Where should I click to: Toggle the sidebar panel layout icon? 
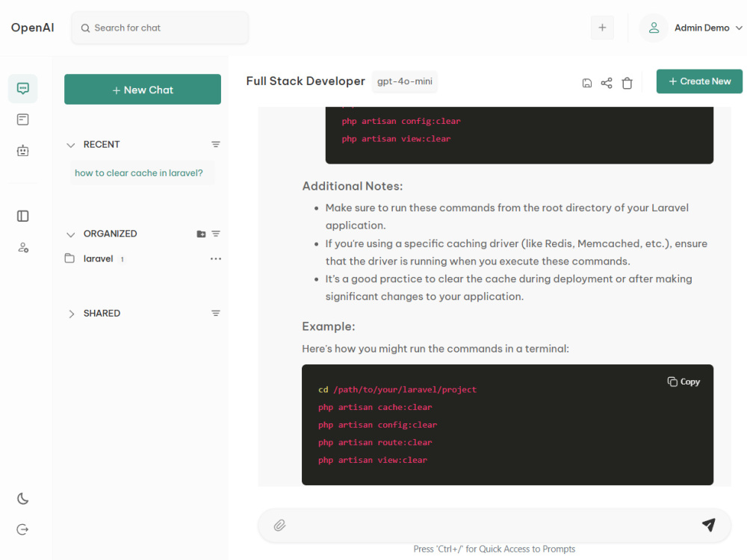[x=23, y=217]
